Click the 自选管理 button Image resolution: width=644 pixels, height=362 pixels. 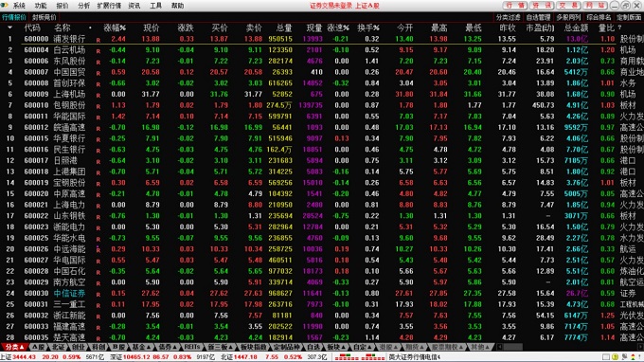point(538,17)
